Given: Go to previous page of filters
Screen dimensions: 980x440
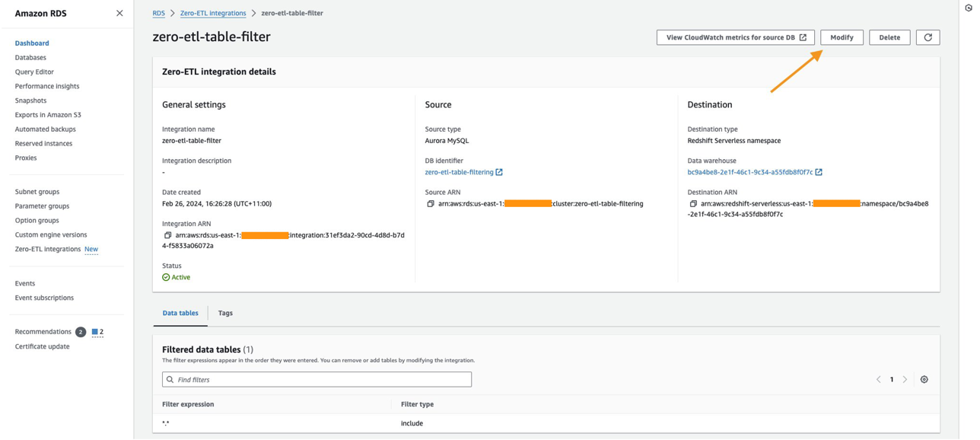Looking at the screenshot, I should click(x=878, y=379).
